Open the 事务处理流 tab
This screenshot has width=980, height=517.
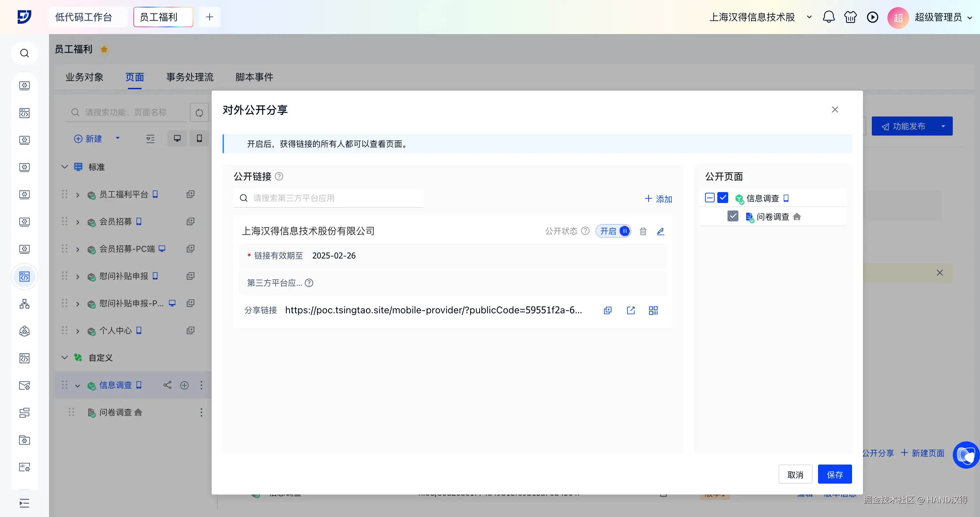coord(190,77)
